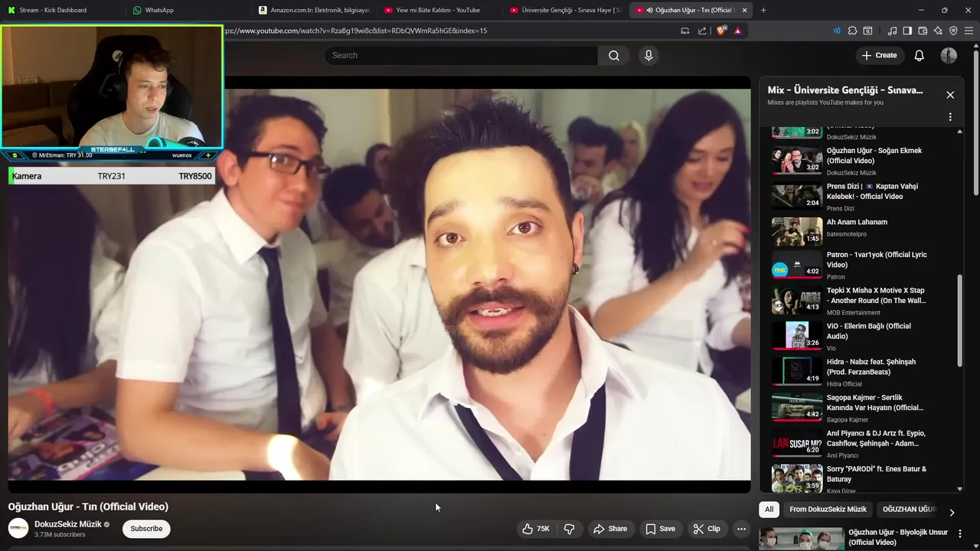Close the Mix playlist panel
980x551 pixels.
click(x=950, y=95)
